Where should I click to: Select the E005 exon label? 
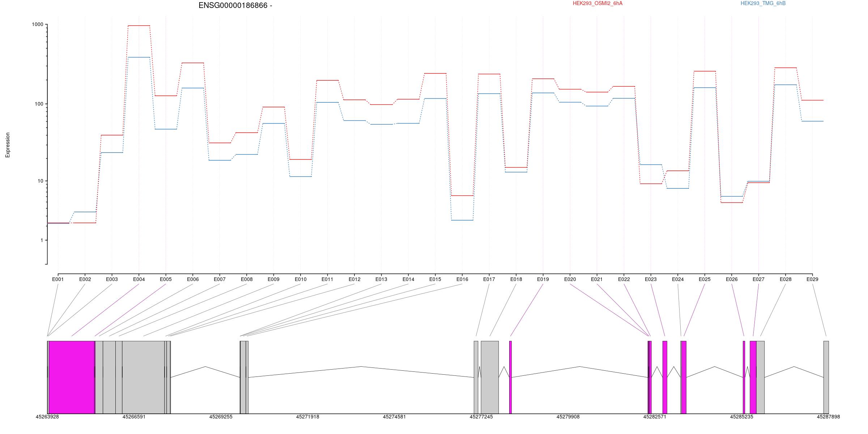[166, 279]
